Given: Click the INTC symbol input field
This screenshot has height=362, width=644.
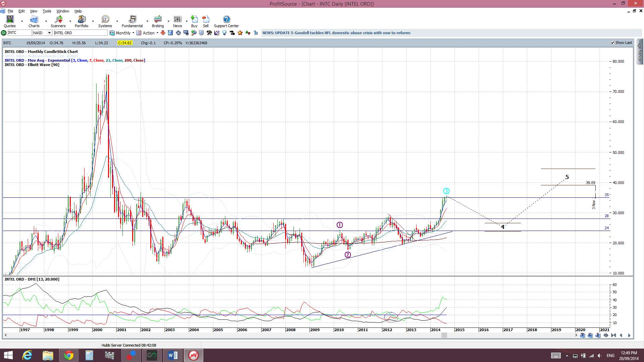Looking at the screenshot, I should point(19,33).
